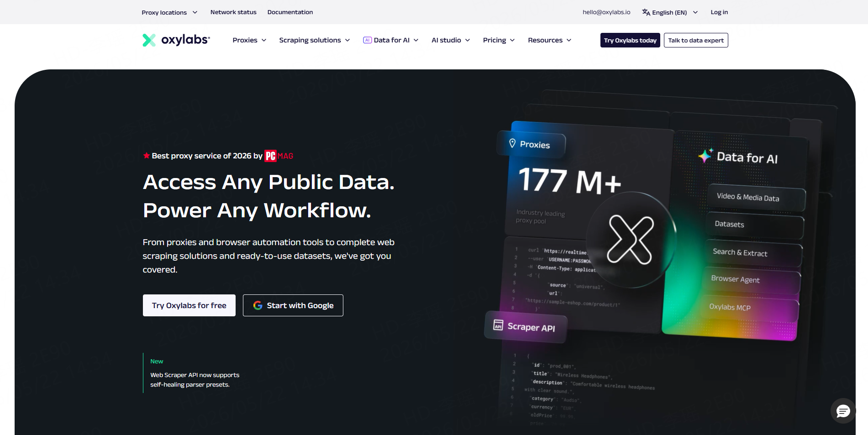Click the AI badge icon beside Data for AI
868x435 pixels.
tap(367, 40)
